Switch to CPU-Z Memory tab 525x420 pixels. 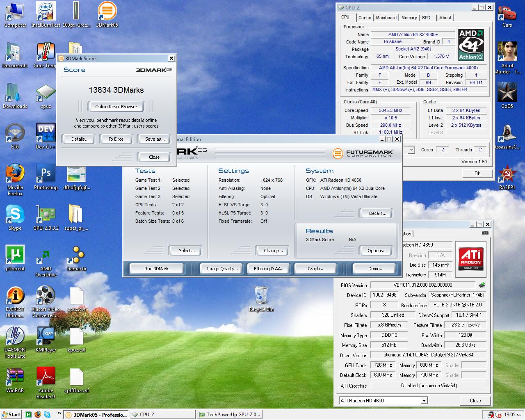pos(409,18)
